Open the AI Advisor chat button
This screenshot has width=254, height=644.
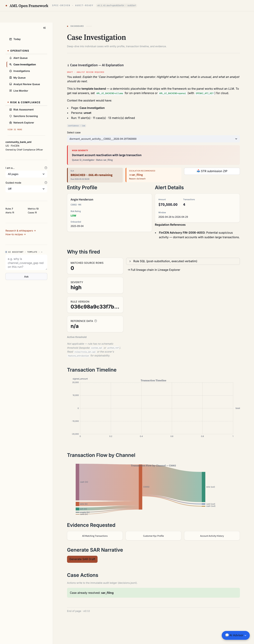coord(235,635)
